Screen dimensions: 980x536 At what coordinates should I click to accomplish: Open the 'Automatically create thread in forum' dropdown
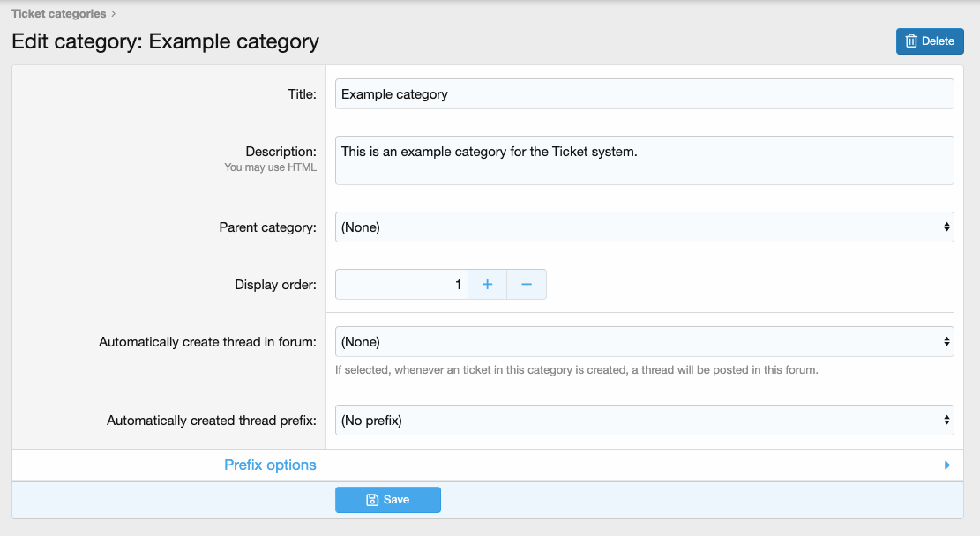tap(644, 342)
